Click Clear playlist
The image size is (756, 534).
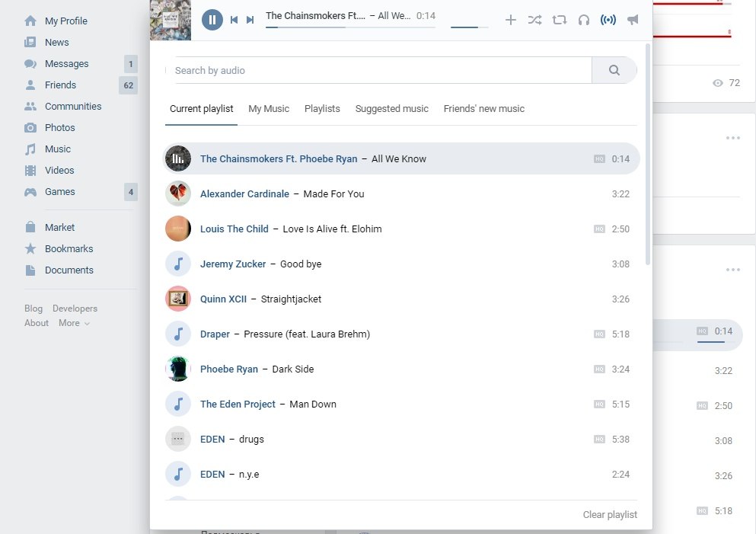(610, 515)
